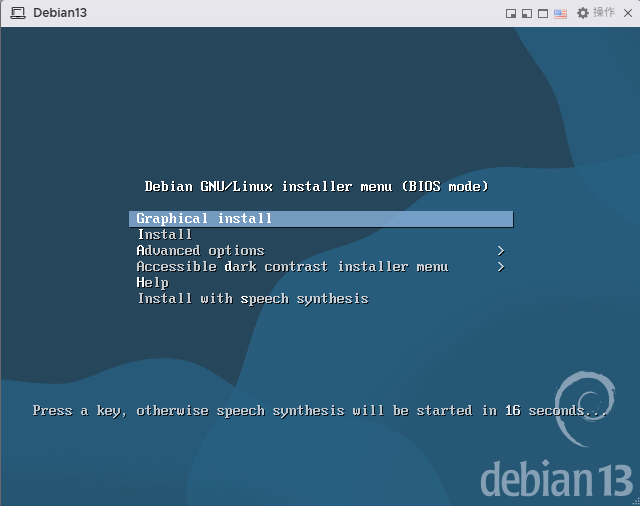
Task: Click the laptop icon beside Debian13 title
Action: coord(17,13)
